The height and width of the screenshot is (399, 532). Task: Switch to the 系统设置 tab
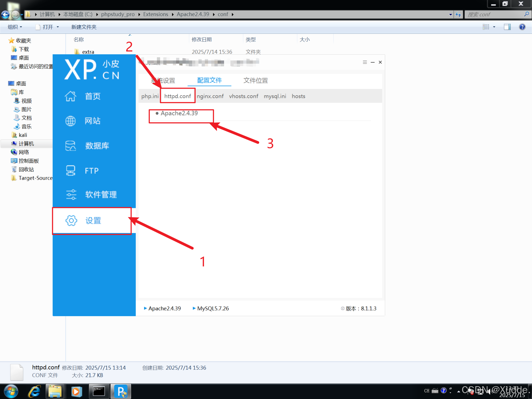163,80
